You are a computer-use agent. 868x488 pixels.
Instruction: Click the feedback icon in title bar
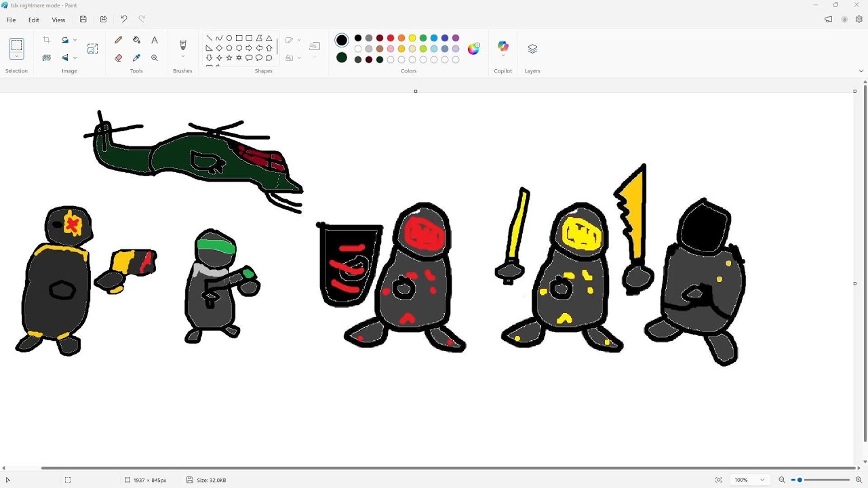(x=828, y=20)
